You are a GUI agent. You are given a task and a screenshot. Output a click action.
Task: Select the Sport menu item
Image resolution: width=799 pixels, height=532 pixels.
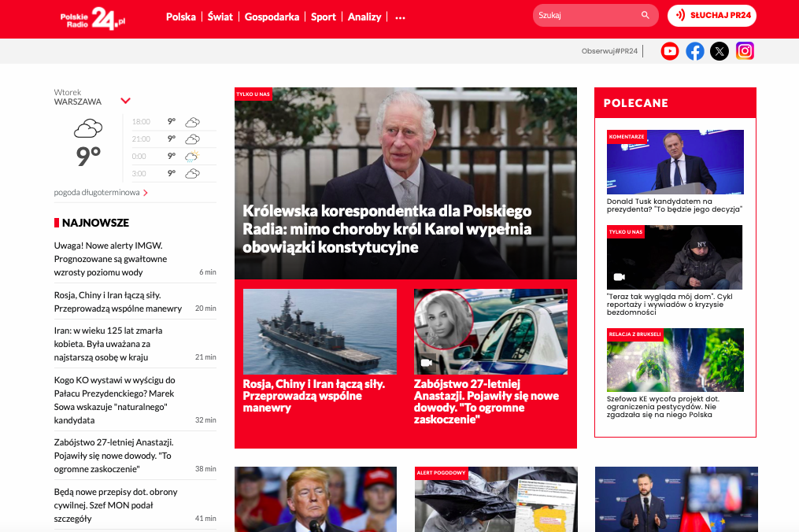coord(324,17)
